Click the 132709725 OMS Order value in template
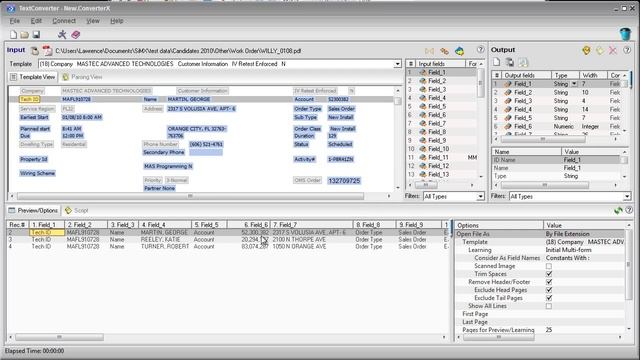 344,180
